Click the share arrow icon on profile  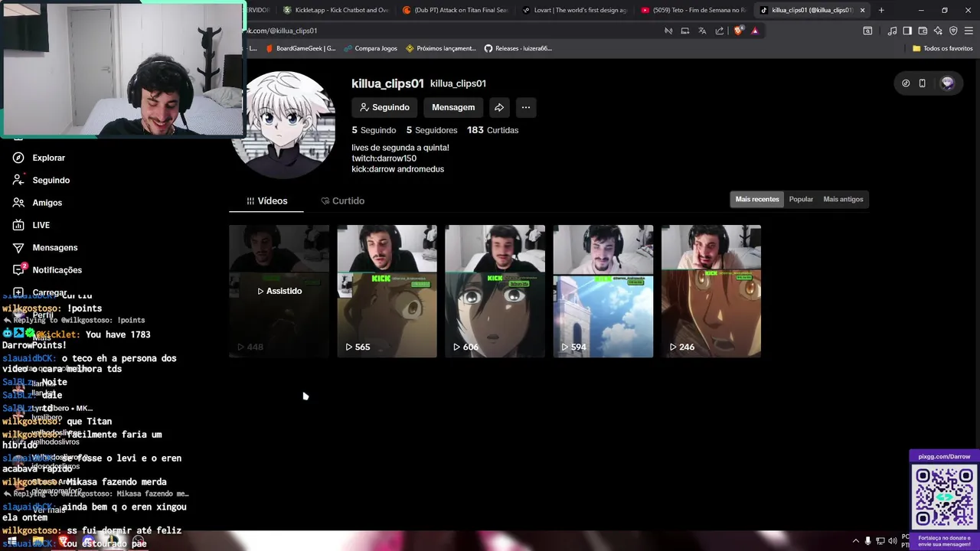point(499,107)
